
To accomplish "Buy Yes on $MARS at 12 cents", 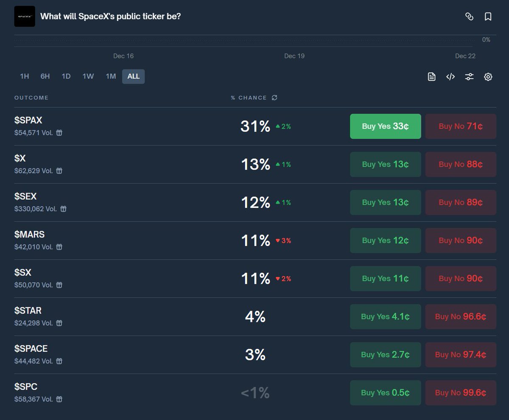I will pos(385,240).
